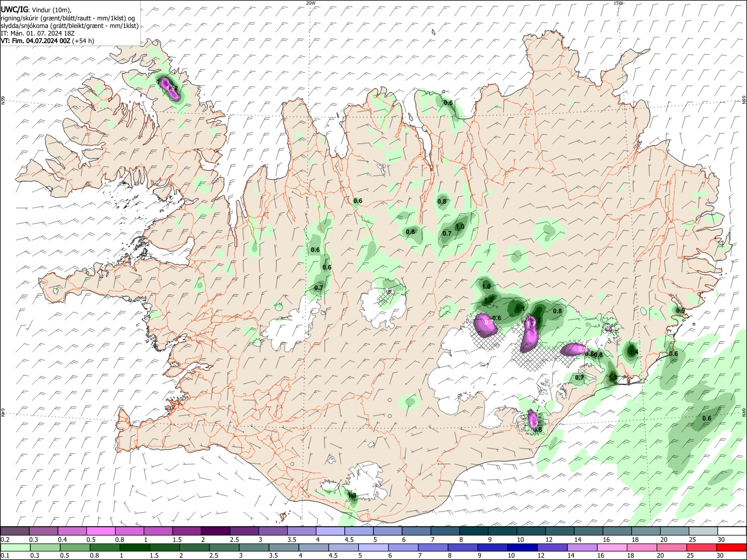Select the lower legend swatch starting at 14
The height and width of the screenshot is (560, 747).
(582, 547)
